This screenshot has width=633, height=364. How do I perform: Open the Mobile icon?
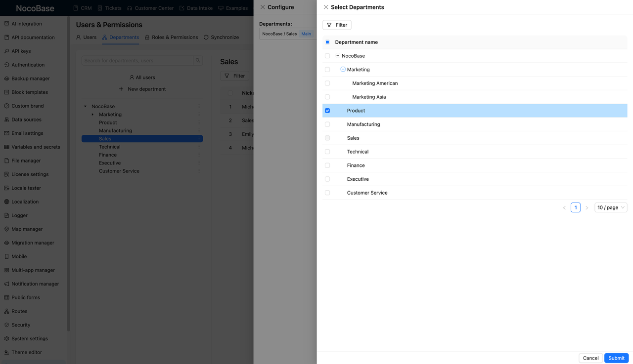(6, 256)
